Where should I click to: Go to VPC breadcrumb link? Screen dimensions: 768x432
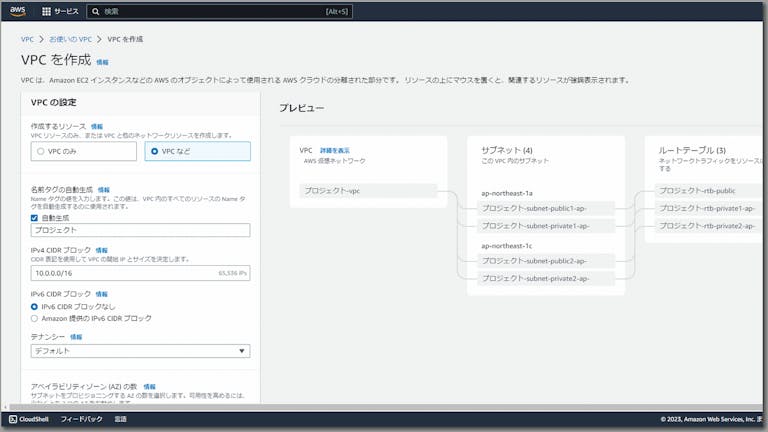pyautogui.click(x=27, y=39)
